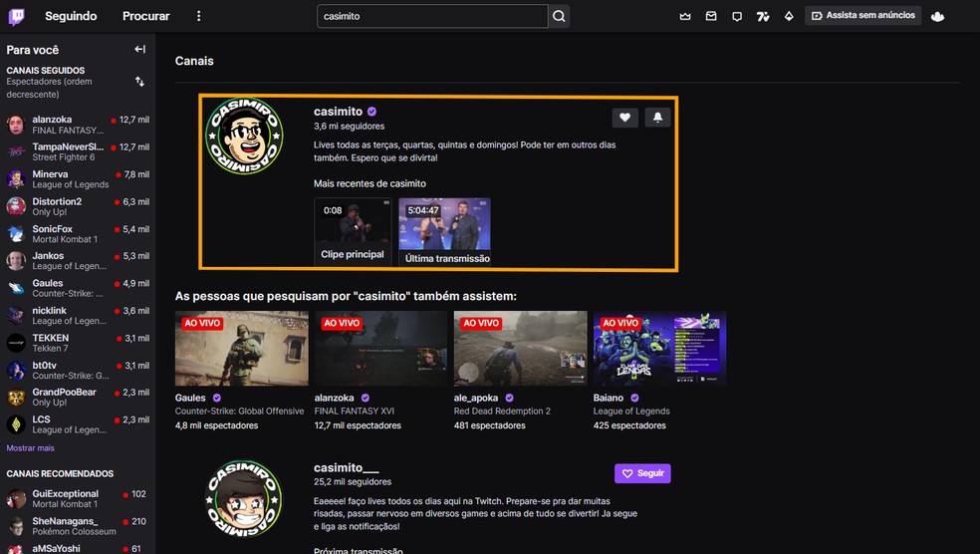Open the Hype Chat icon in top bar
Image resolution: width=980 pixels, height=554 pixels.
pyautogui.click(x=763, y=16)
